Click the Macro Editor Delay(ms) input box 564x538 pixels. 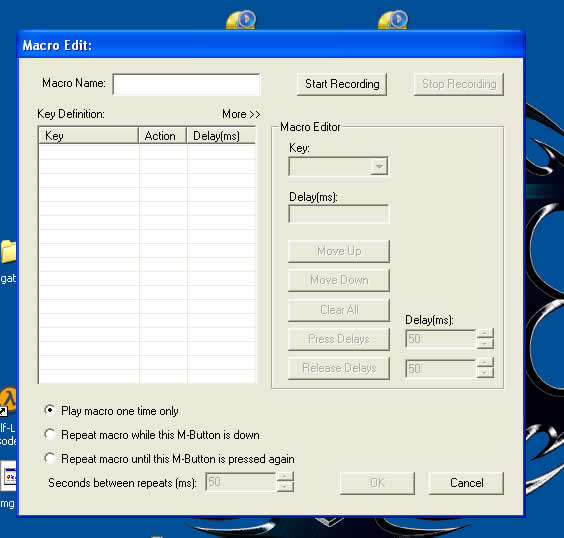(338, 214)
